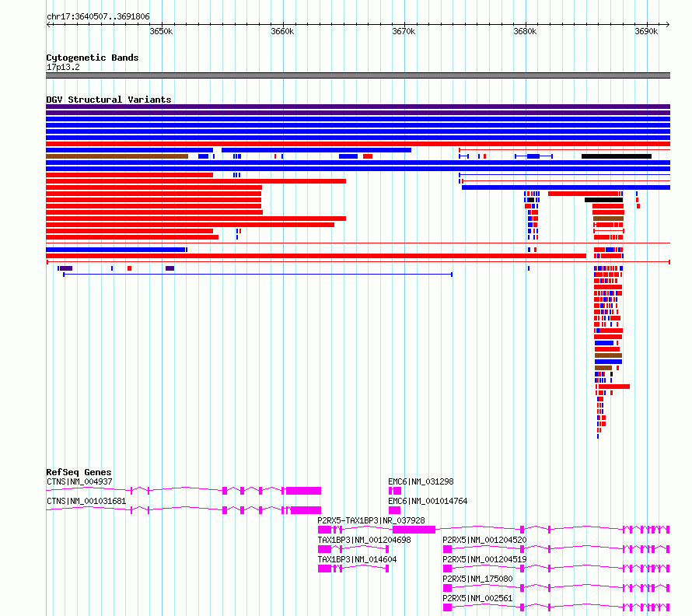The height and width of the screenshot is (616, 692).
Task: Click the 3660k ruler label
Action: point(282,31)
